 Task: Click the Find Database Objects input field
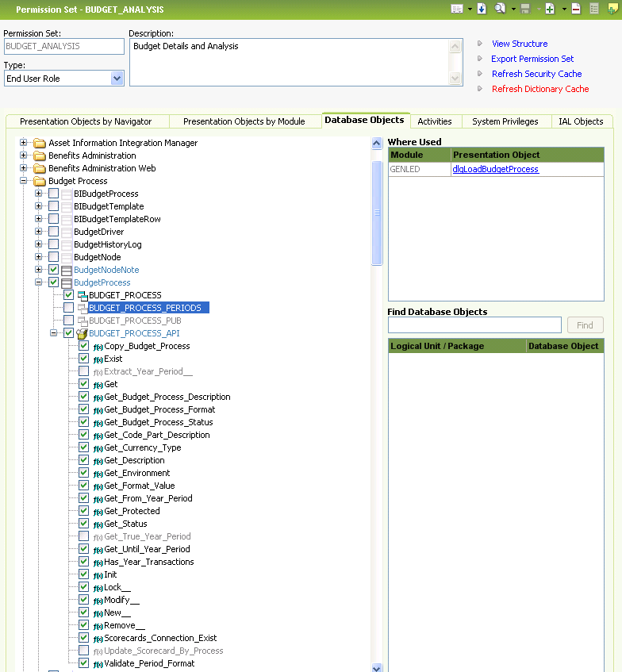click(474, 325)
